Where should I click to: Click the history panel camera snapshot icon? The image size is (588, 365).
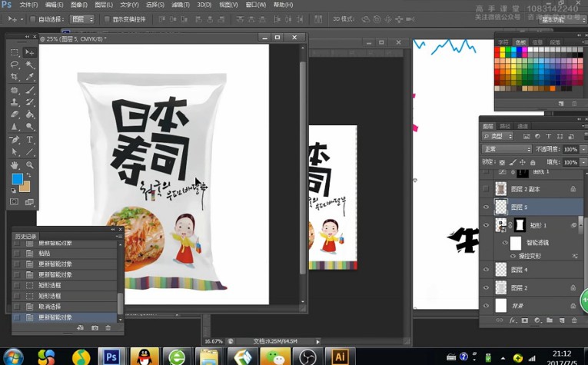tap(95, 328)
